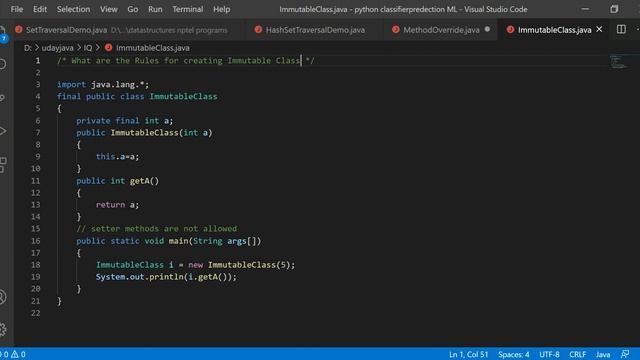Minimize the VS Code window
Image resolution: width=640 pixels, height=360 pixels.
click(x=585, y=9)
